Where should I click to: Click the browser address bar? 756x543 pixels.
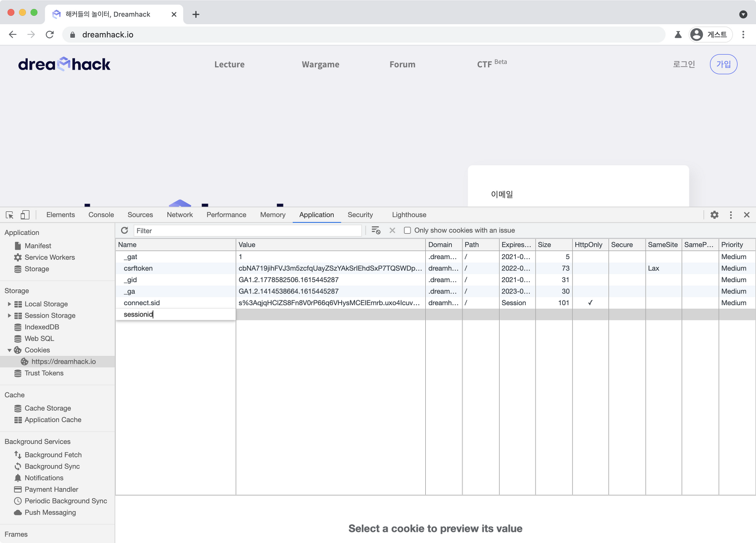point(363,34)
